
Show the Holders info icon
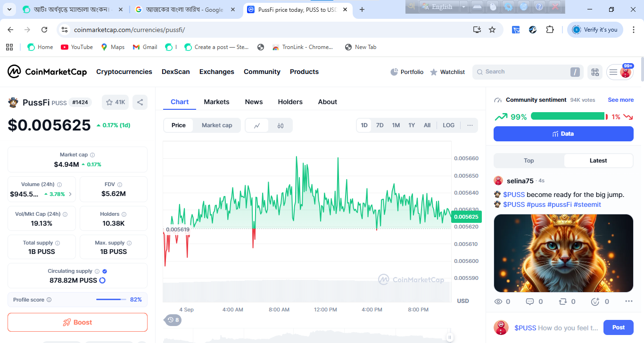(124, 214)
